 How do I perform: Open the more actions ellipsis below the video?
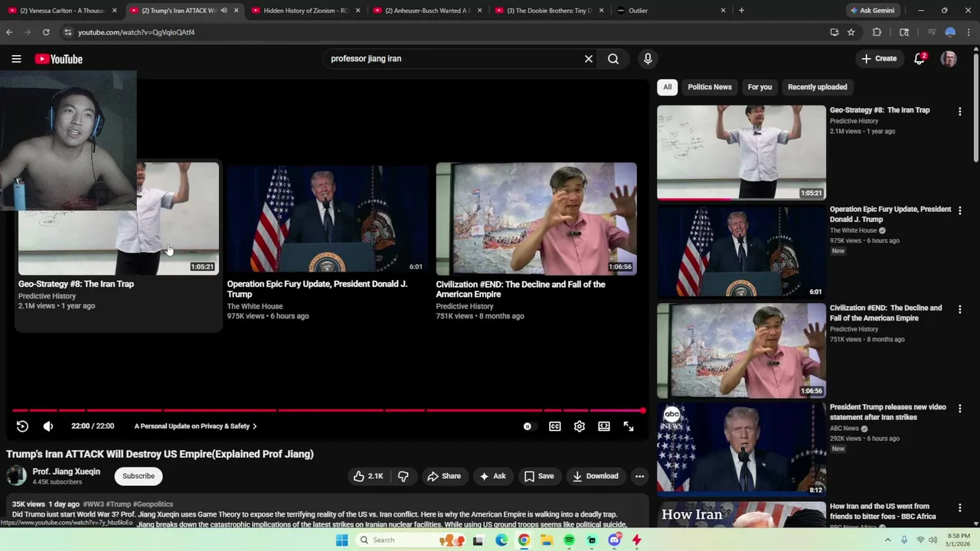[640, 476]
